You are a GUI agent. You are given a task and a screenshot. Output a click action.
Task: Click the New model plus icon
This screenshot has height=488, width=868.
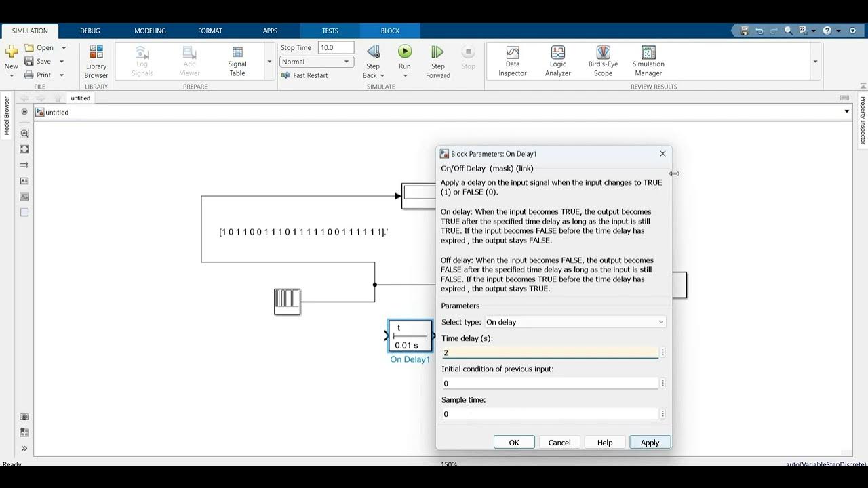11,52
